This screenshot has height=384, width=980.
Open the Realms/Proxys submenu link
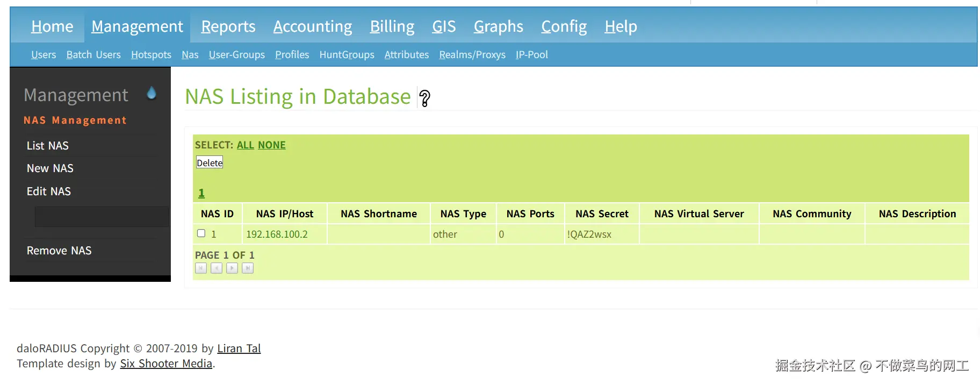pos(472,55)
